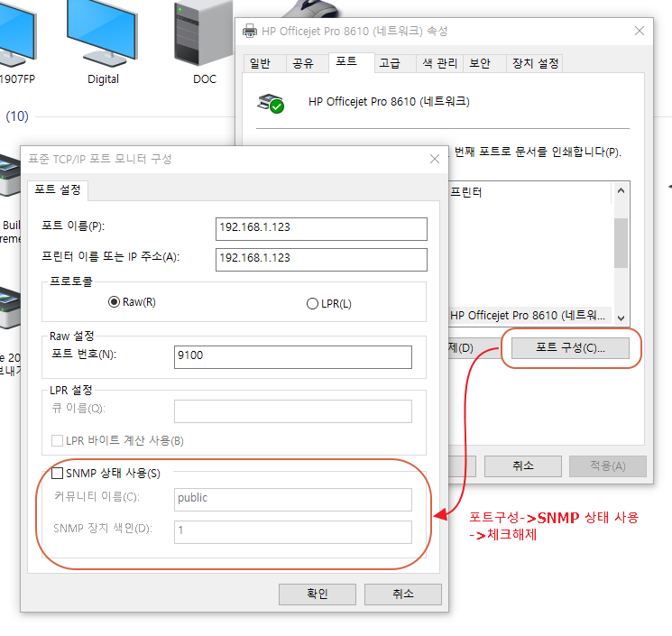Switch to the 장치 설정 tab
Screen dimensions: 672x636
point(535,64)
